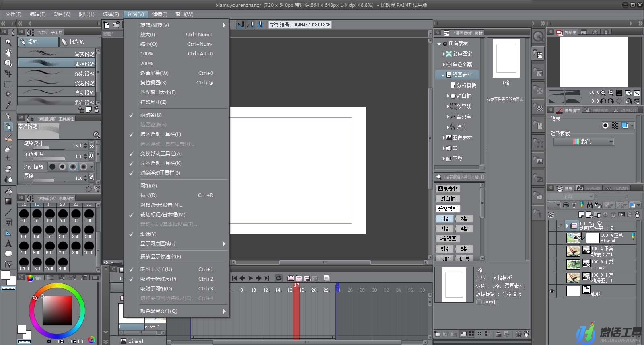The width and height of the screenshot is (644, 345).
Task: Expand the 动画文件夹 layer folder
Action: (x=567, y=225)
